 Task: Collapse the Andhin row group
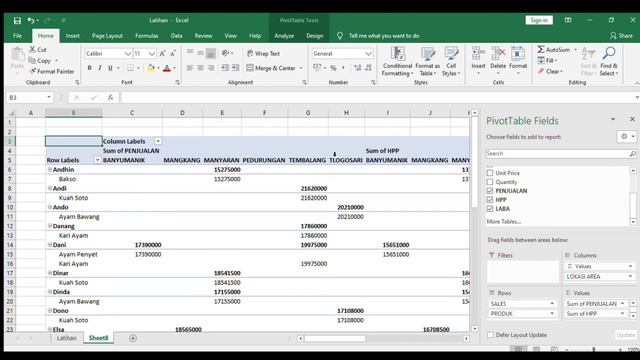point(50,169)
